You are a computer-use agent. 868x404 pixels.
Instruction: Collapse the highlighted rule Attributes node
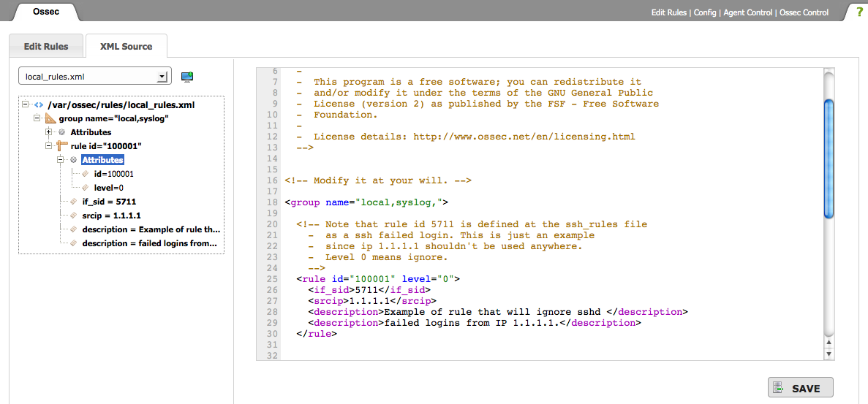[x=61, y=160]
